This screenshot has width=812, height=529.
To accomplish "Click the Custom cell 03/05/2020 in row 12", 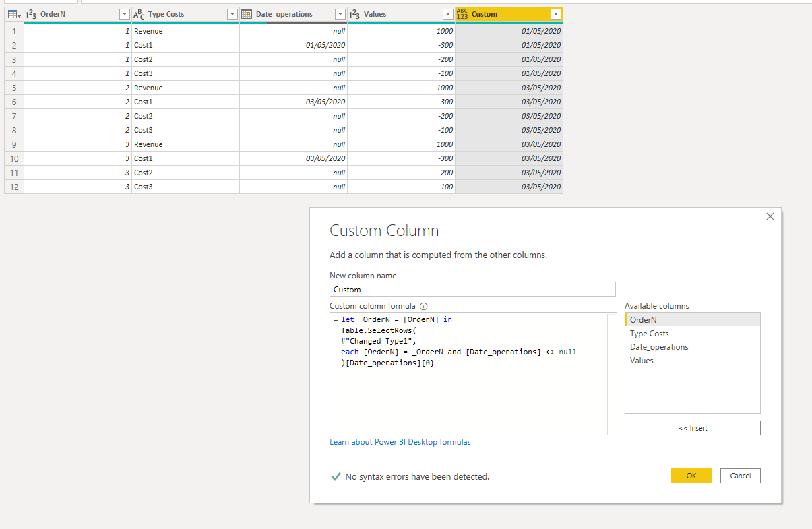I will (x=509, y=187).
